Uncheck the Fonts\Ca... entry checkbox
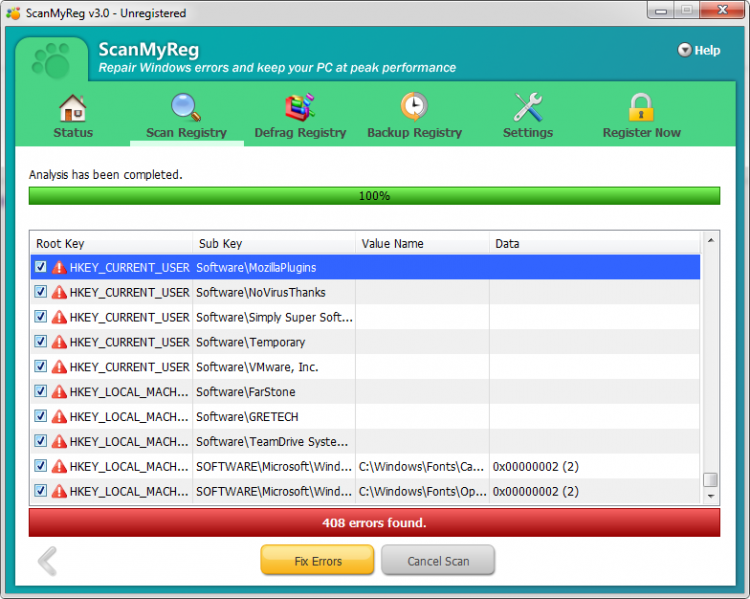Screen dimensions: 750x599 tap(41, 466)
